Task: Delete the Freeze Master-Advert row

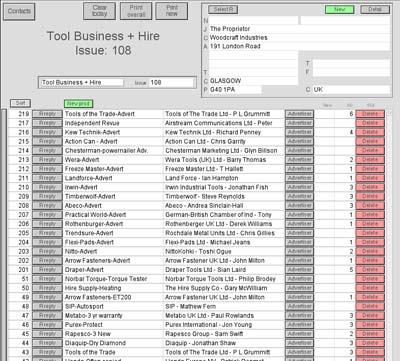Action: [370, 169]
